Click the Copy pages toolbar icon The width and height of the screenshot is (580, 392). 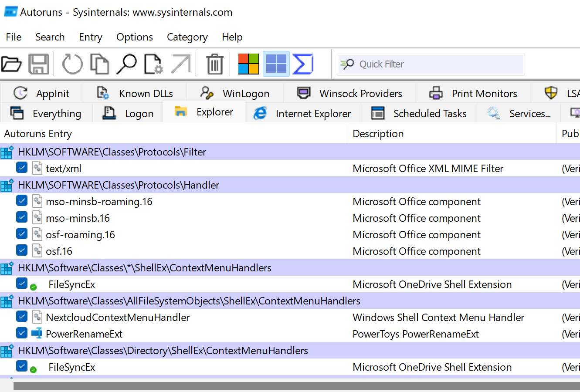click(x=100, y=64)
